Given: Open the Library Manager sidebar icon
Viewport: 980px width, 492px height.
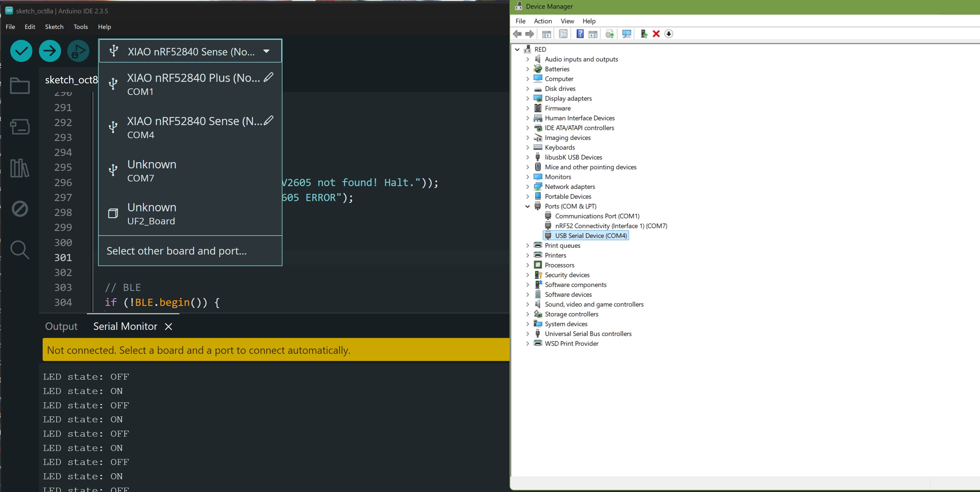Looking at the screenshot, I should point(20,168).
